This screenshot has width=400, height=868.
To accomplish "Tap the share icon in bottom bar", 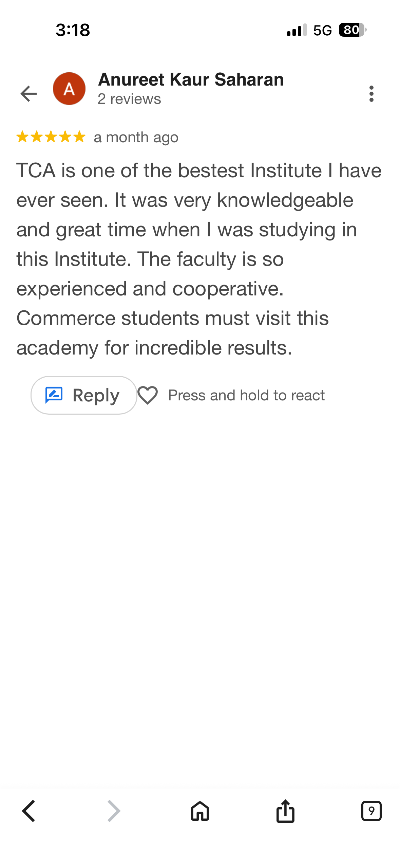I will click(285, 811).
